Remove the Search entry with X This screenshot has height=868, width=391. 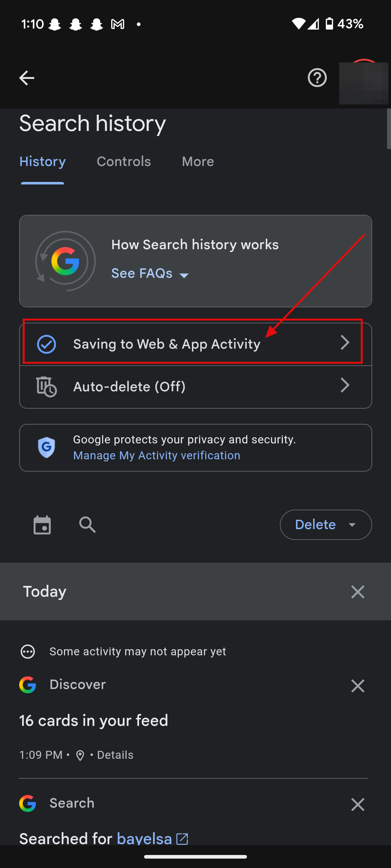click(357, 804)
